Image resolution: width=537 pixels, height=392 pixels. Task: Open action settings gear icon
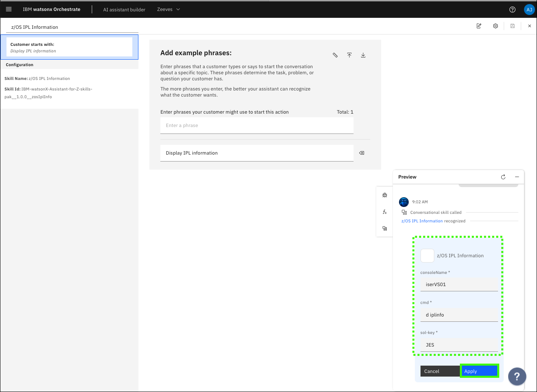pyautogui.click(x=496, y=26)
